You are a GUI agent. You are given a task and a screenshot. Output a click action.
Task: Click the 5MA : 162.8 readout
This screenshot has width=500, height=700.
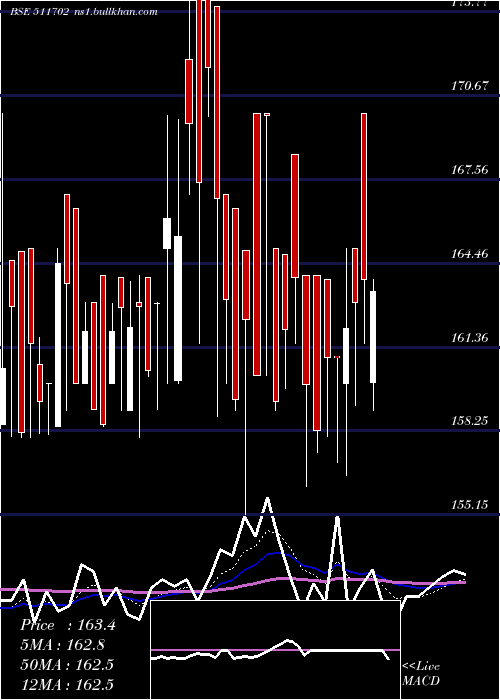(x=62, y=645)
